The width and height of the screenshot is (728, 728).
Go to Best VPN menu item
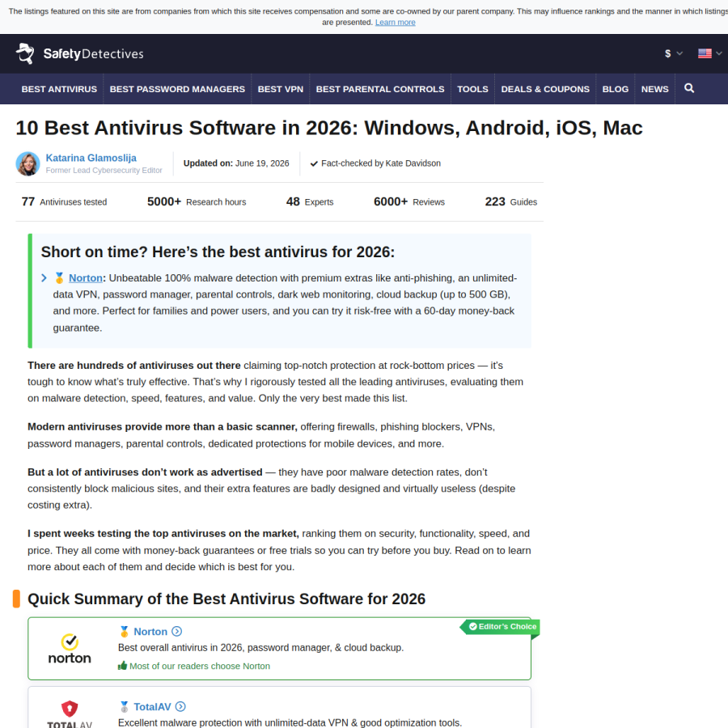click(281, 89)
